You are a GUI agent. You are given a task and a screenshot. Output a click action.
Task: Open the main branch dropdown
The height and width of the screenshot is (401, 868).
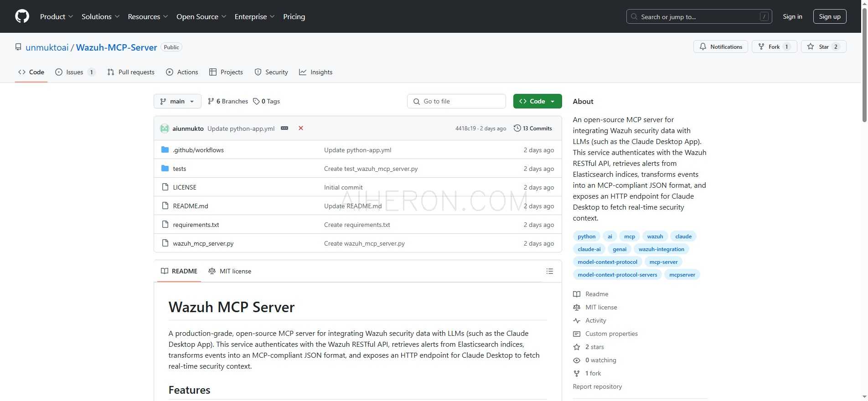tap(177, 101)
